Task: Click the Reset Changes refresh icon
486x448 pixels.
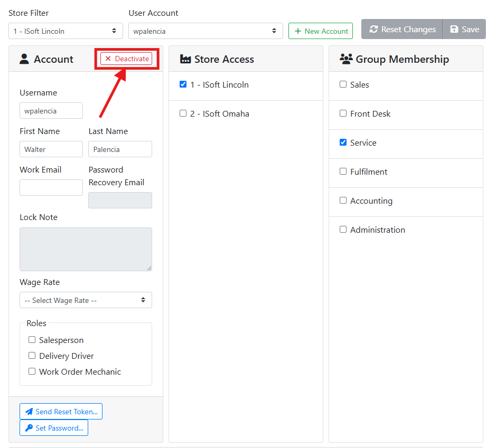Action: tap(373, 30)
